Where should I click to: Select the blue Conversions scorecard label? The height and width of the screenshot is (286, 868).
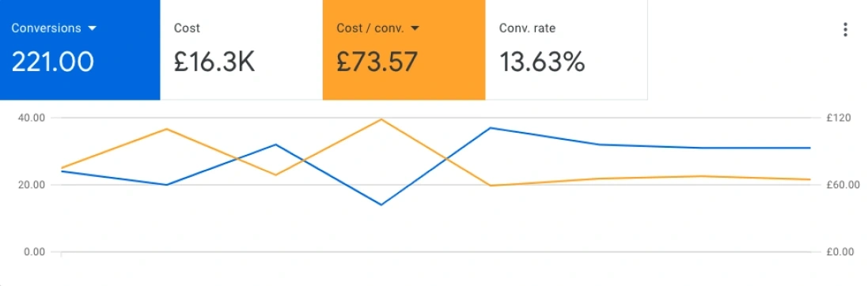pyautogui.click(x=47, y=28)
